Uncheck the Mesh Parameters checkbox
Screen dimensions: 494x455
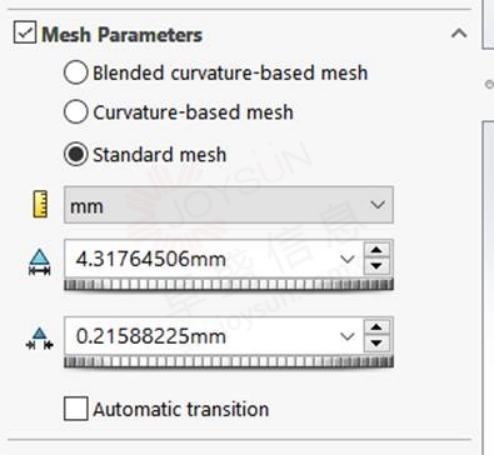point(25,32)
